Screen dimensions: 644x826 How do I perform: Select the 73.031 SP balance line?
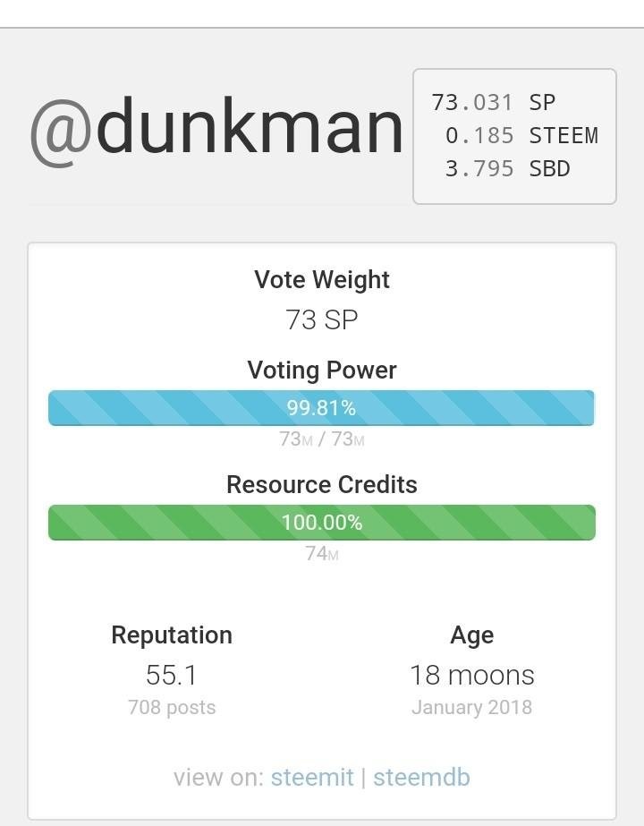click(x=493, y=102)
